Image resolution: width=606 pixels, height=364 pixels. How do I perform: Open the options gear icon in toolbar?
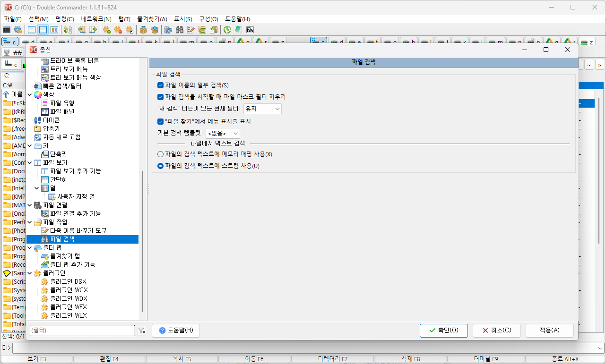pos(18,30)
